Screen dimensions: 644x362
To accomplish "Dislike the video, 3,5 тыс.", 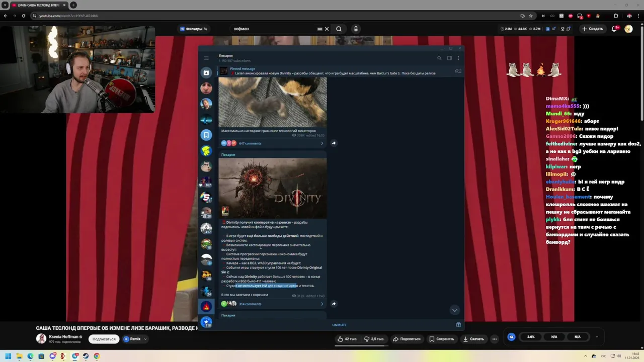I will click(374, 339).
